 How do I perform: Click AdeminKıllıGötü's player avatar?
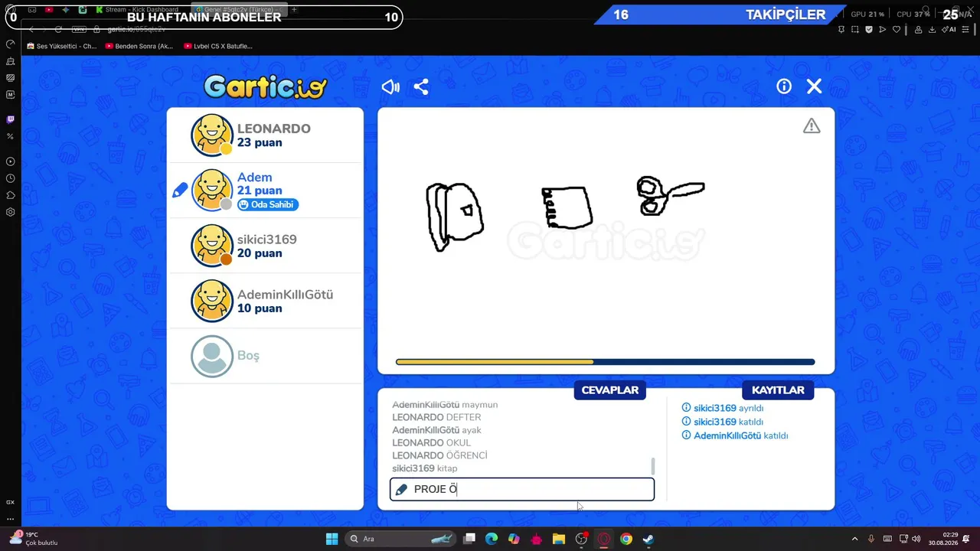[x=212, y=301]
